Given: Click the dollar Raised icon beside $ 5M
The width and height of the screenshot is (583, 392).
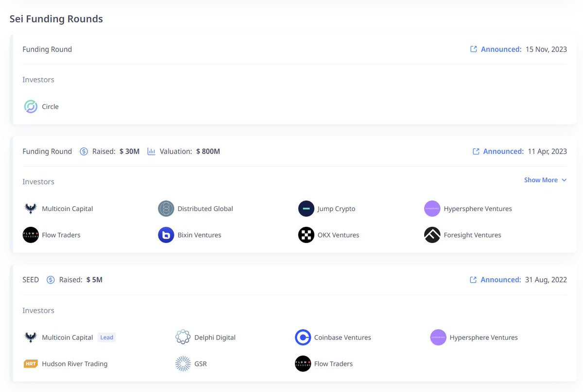Looking at the screenshot, I should click(51, 280).
